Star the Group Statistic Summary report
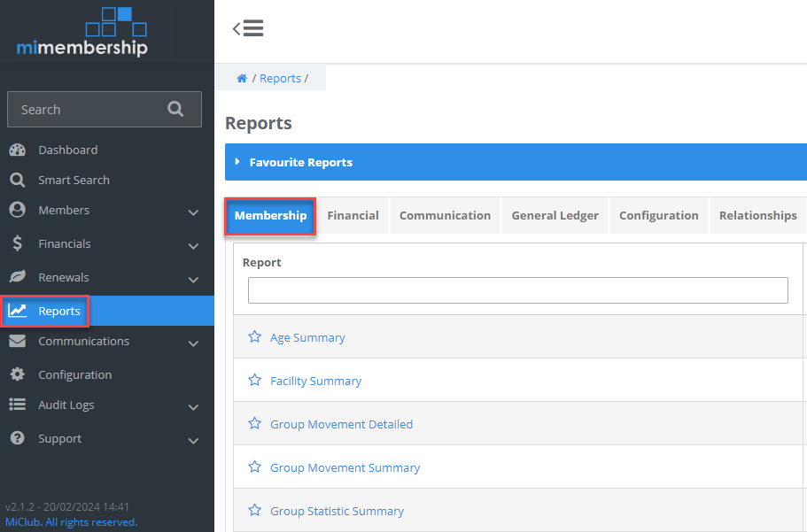The width and height of the screenshot is (807, 532). (x=255, y=510)
